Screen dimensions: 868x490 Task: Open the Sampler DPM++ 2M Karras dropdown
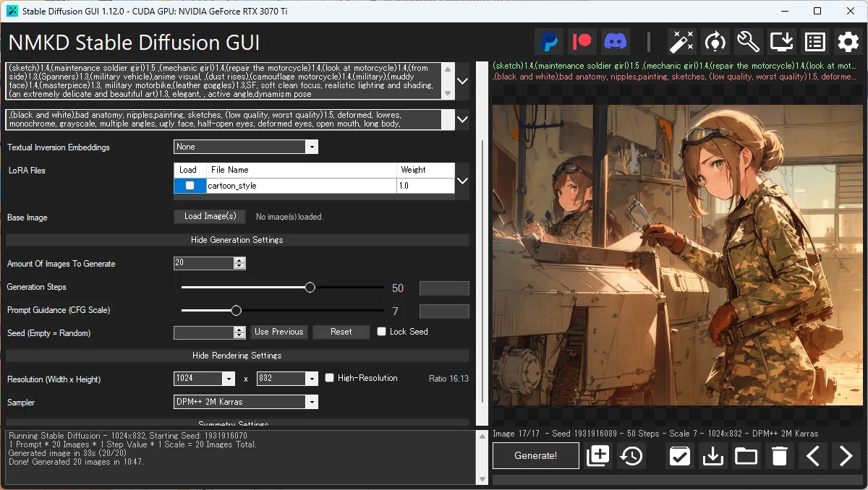coord(246,402)
